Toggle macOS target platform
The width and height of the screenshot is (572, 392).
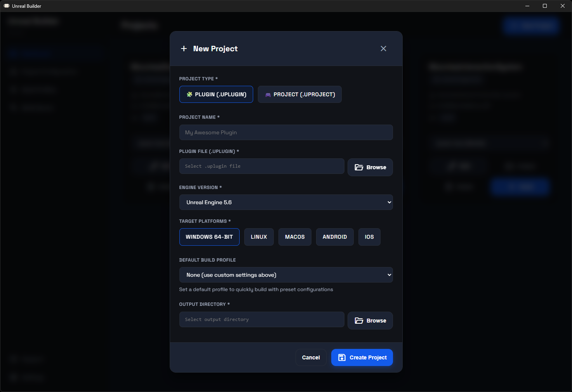click(295, 237)
